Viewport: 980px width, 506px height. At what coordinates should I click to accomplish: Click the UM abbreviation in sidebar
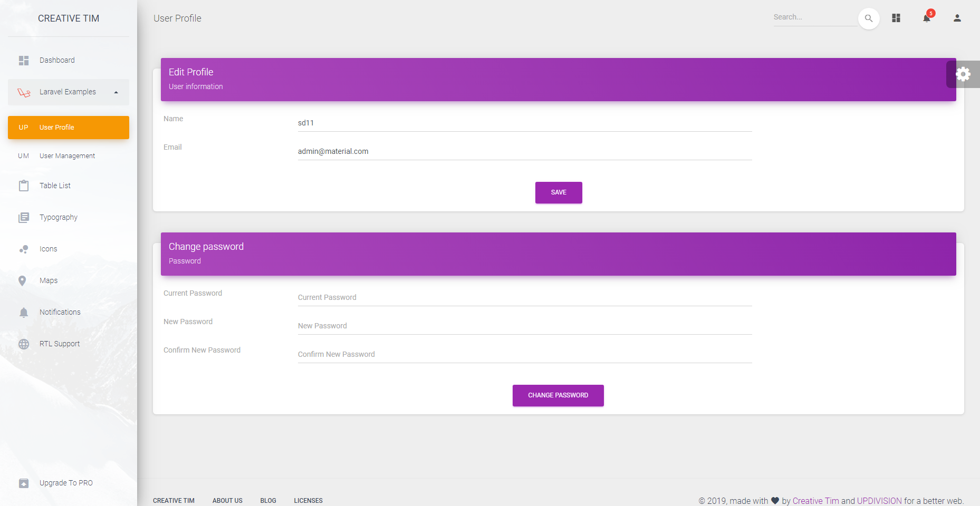[23, 156]
